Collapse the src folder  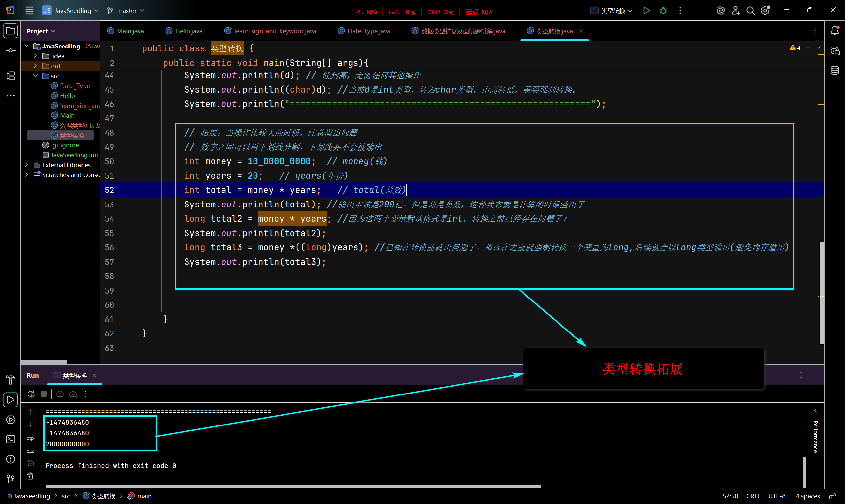[x=36, y=76]
